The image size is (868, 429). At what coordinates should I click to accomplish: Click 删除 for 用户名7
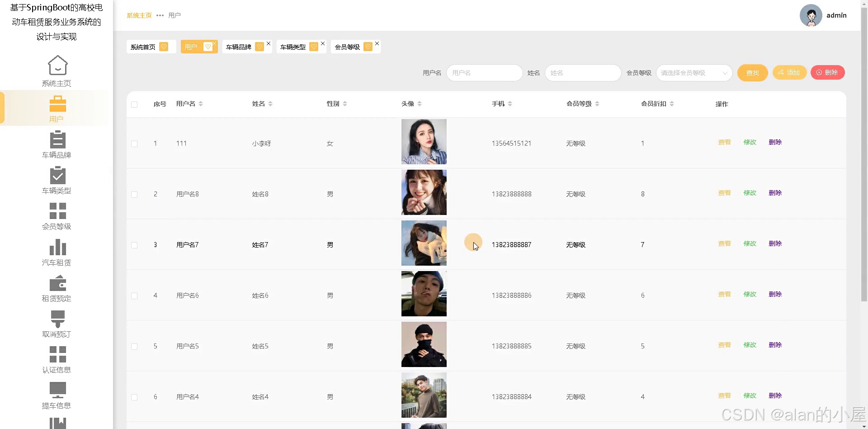(x=775, y=243)
